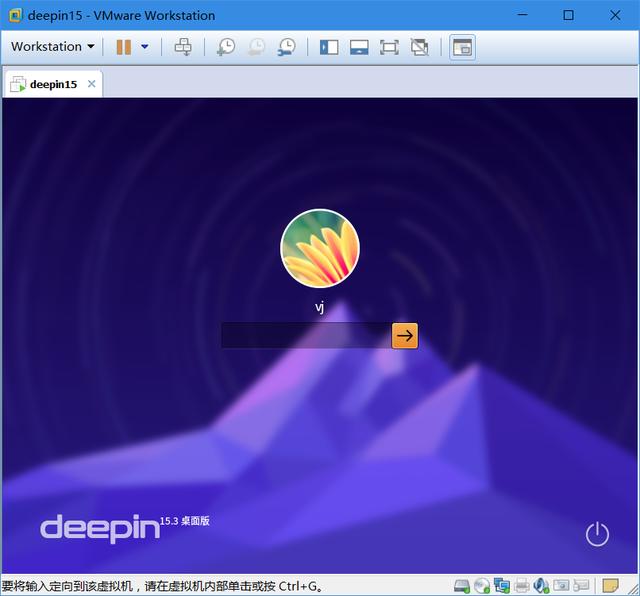Click the CD/DVD drive status icon
The height and width of the screenshot is (596, 640).
pyautogui.click(x=481, y=586)
